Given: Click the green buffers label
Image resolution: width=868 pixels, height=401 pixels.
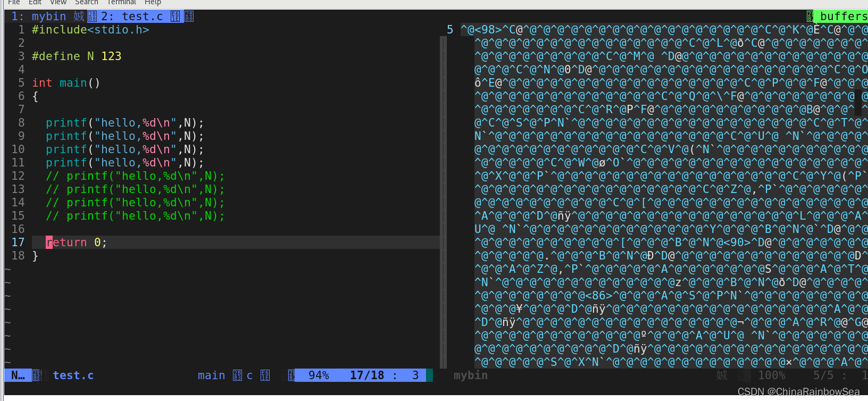Looking at the screenshot, I should [843, 16].
